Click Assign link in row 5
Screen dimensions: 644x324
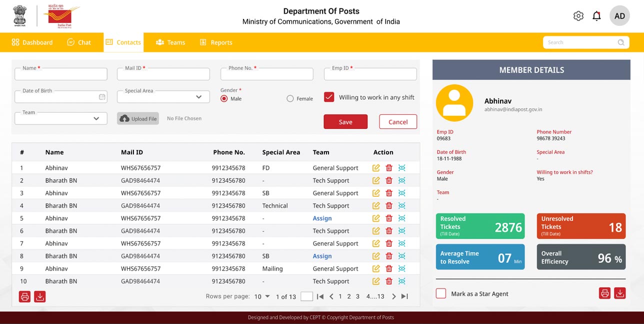[x=322, y=218]
